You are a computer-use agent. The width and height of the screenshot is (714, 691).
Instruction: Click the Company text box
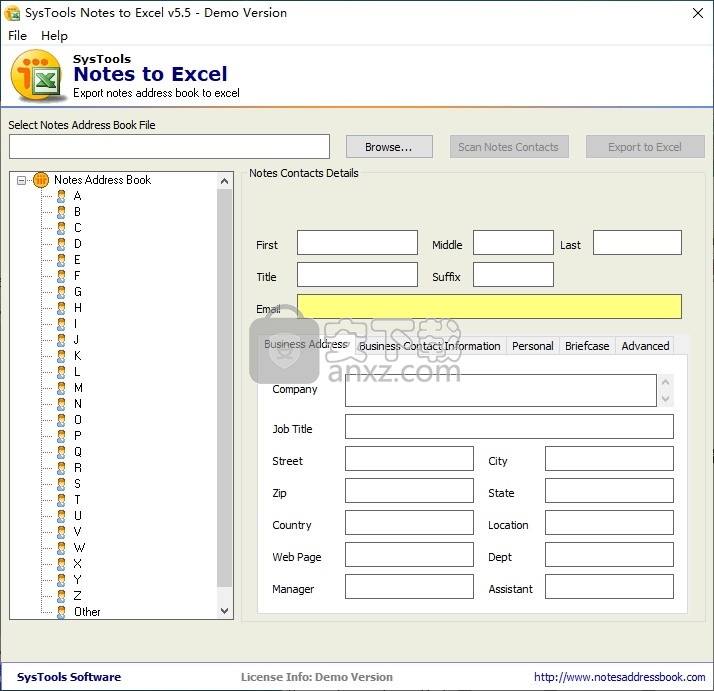click(500, 390)
